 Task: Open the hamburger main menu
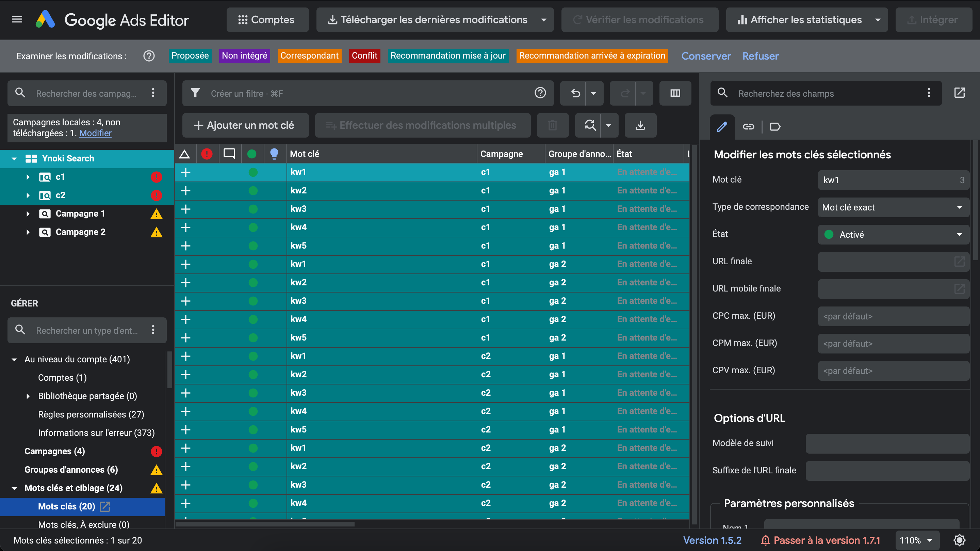[17, 19]
